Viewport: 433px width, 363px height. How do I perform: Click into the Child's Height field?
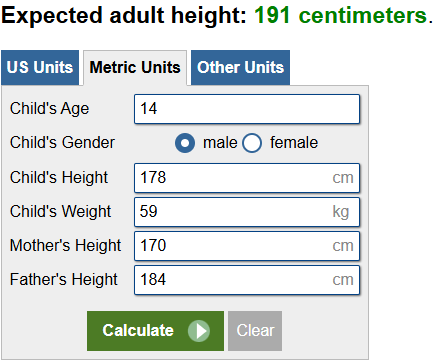[247, 178]
